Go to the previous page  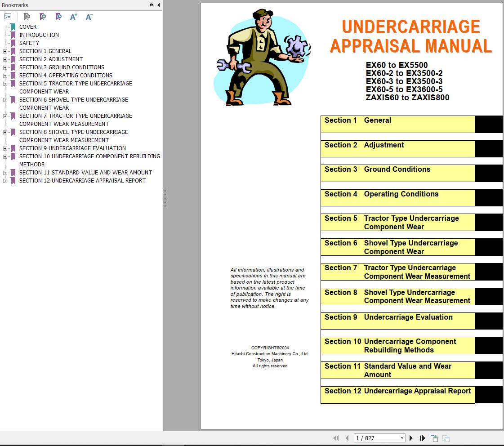coord(347,438)
